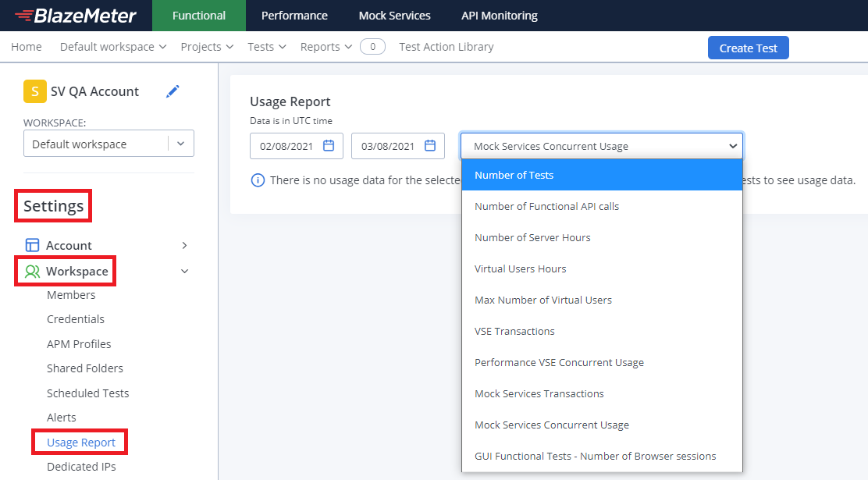Screen dimensions: 868x480
Task: Click the BlazeMeter logo
Action: (75, 16)
